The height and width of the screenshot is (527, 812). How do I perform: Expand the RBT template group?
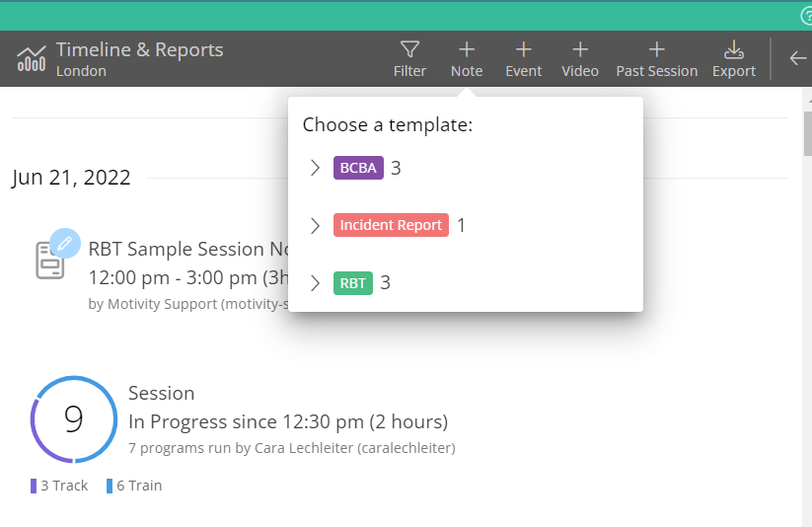pyautogui.click(x=316, y=283)
